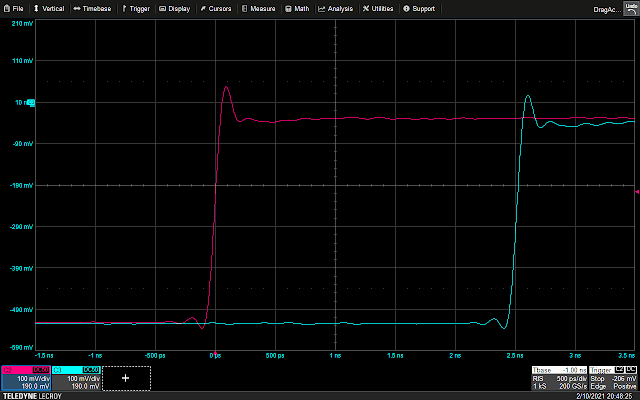The image size is (640, 400).
Task: Click the Undo button
Action: coord(631,8)
